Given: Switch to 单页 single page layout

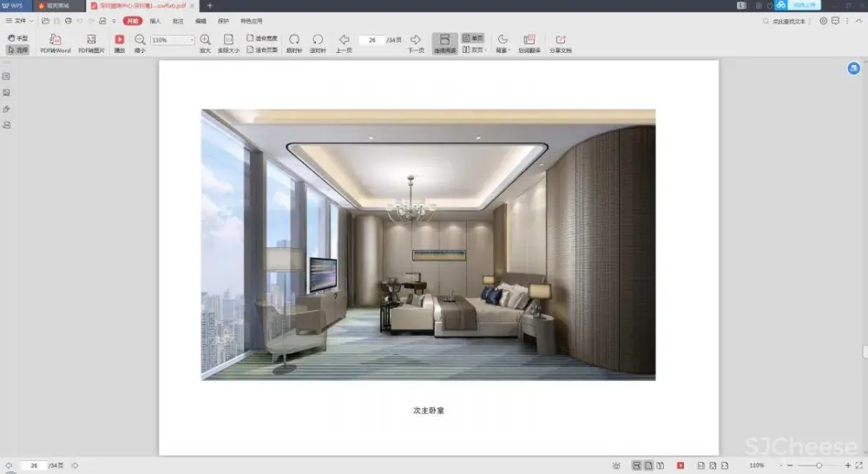Looking at the screenshot, I should pyautogui.click(x=473, y=38).
